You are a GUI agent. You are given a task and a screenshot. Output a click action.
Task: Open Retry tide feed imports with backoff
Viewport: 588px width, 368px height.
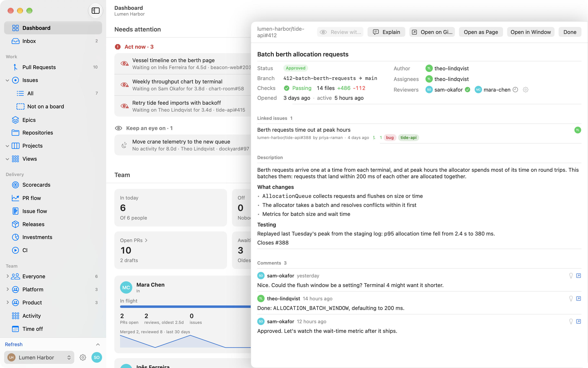[x=183, y=106]
